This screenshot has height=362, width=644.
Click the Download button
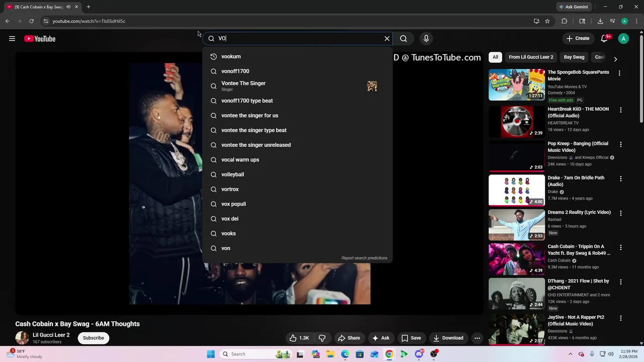(x=448, y=338)
